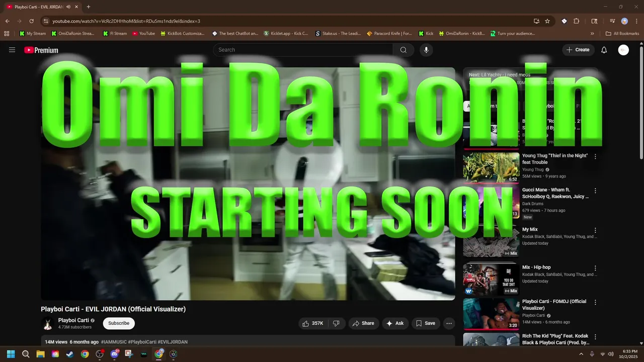644x362 pixels.
Task: Open options menu for Young Thug video
Action: coord(595,156)
